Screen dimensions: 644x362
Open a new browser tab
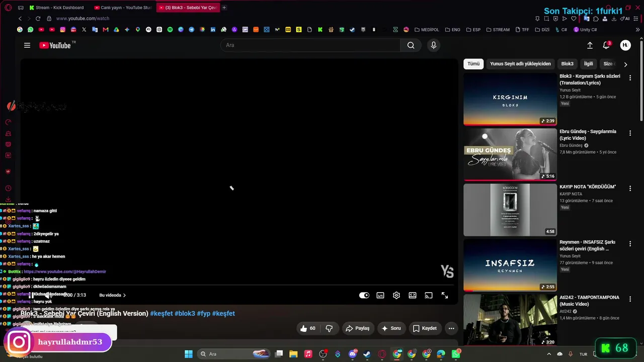click(x=224, y=8)
